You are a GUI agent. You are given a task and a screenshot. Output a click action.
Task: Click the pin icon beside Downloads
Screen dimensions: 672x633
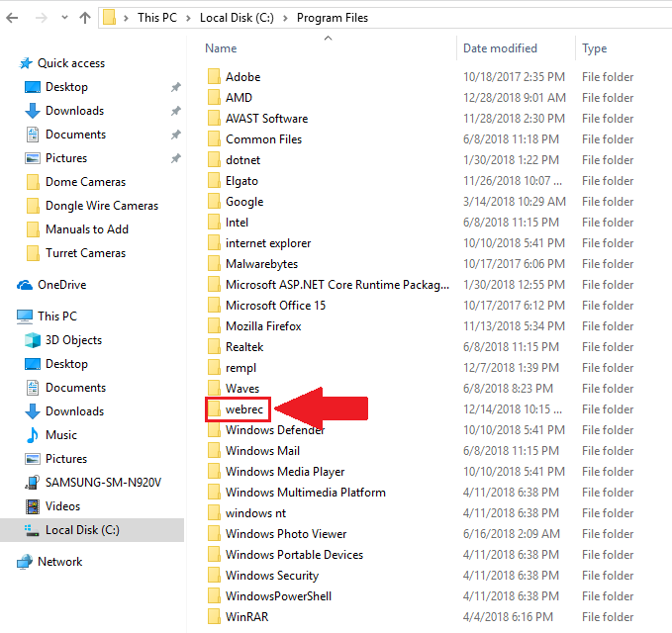click(176, 111)
